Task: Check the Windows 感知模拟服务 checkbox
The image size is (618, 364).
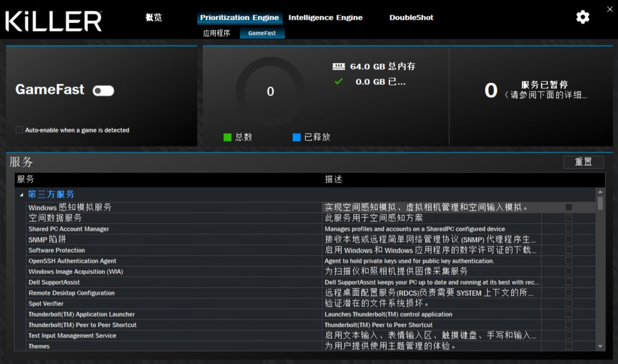Action: pyautogui.click(x=569, y=207)
